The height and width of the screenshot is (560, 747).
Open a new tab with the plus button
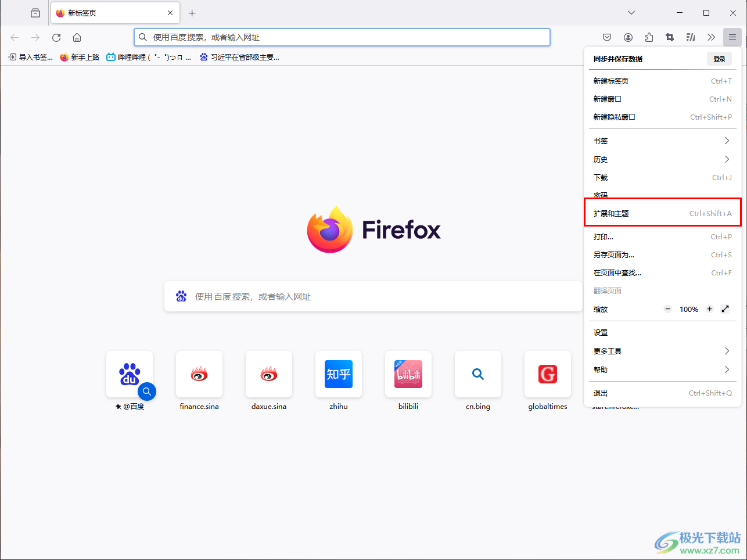coord(192,13)
